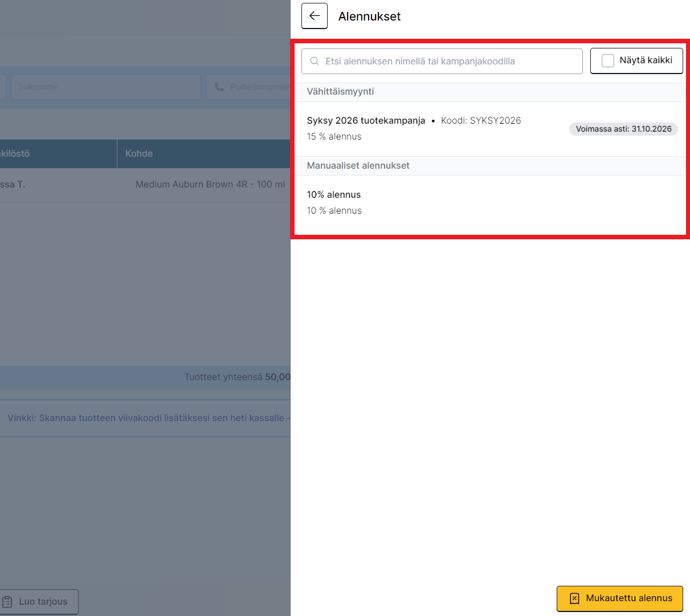The image size is (690, 616).
Task: Go back using the arrow button
Action: click(314, 16)
